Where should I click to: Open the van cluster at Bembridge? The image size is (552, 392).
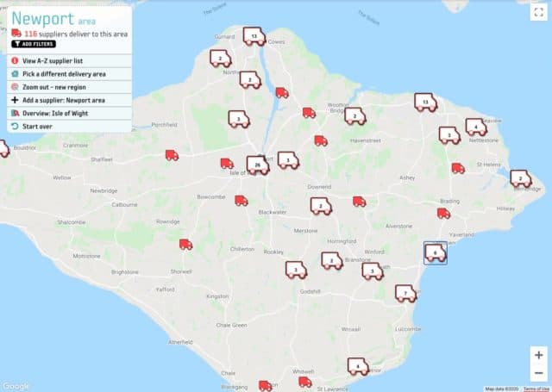tap(521, 178)
